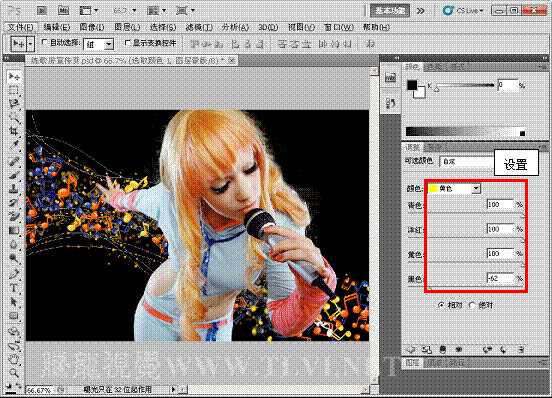Open the 图层(L) menu
The height and width of the screenshot is (398, 552).
tap(127, 27)
